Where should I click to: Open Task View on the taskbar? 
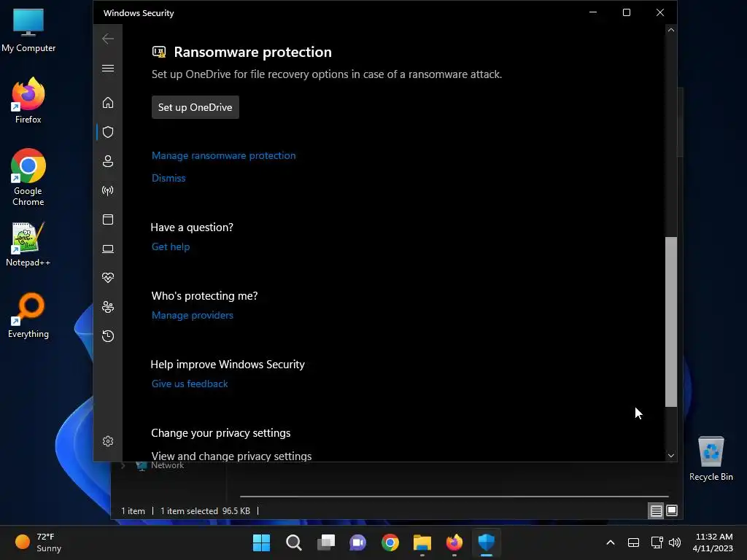tap(326, 542)
